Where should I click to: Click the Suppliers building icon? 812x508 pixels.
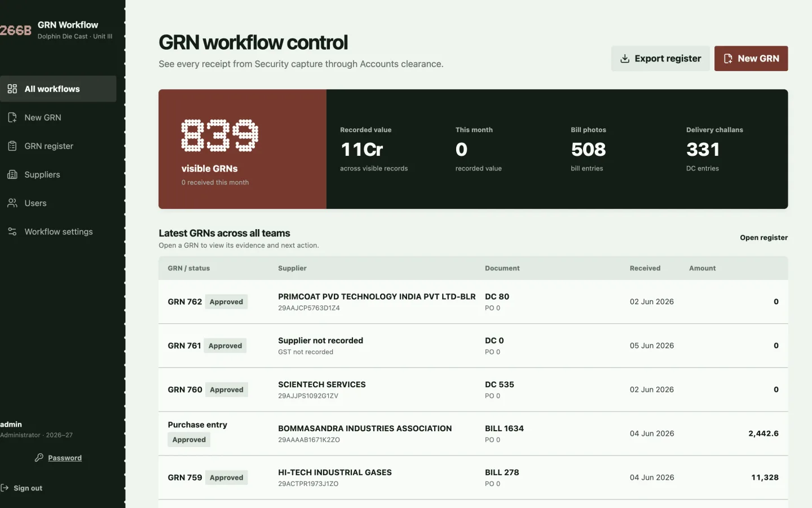point(12,174)
